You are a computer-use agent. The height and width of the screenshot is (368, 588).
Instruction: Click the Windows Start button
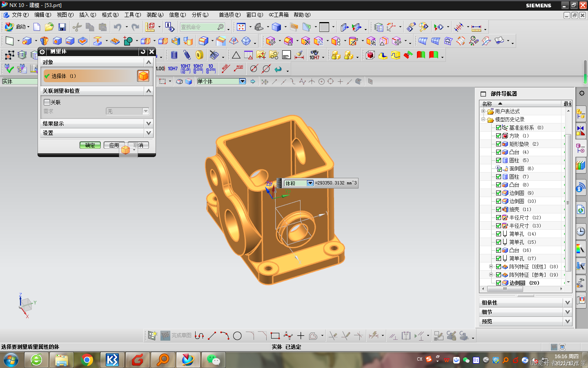point(11,360)
